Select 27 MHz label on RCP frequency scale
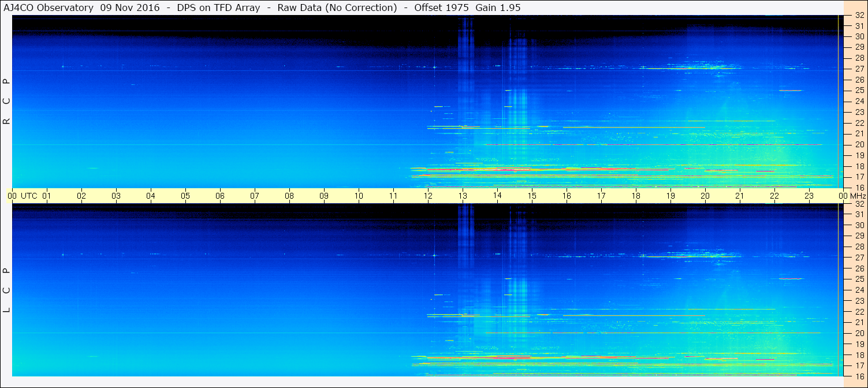Viewport: 868px width, 388px height. [859, 69]
